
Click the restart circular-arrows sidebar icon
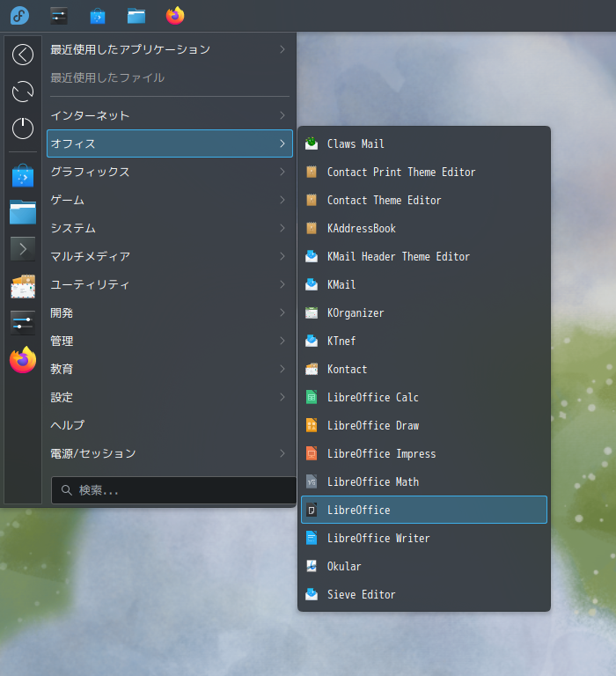pyautogui.click(x=23, y=92)
